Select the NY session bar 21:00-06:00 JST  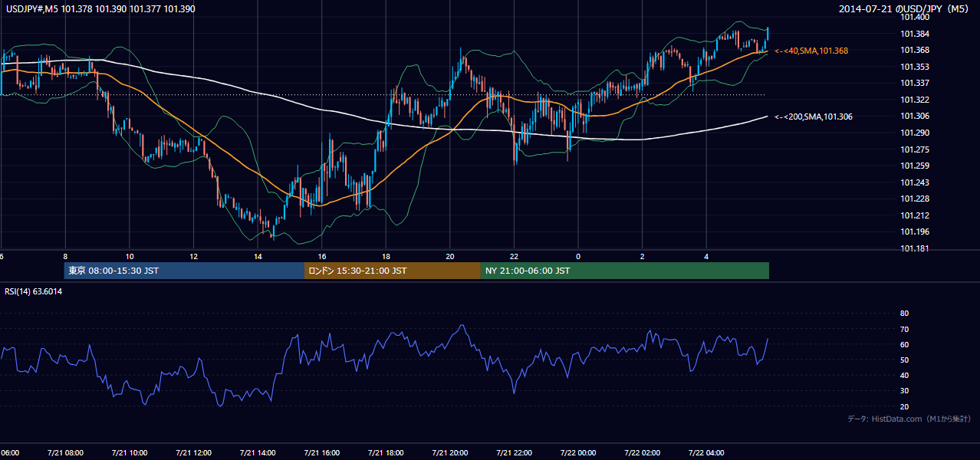[x=625, y=271]
